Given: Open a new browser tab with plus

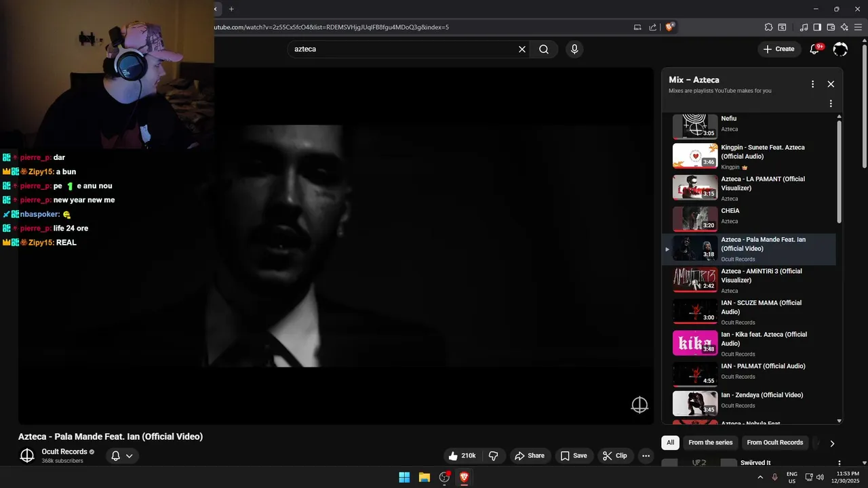Looking at the screenshot, I should [x=231, y=9].
